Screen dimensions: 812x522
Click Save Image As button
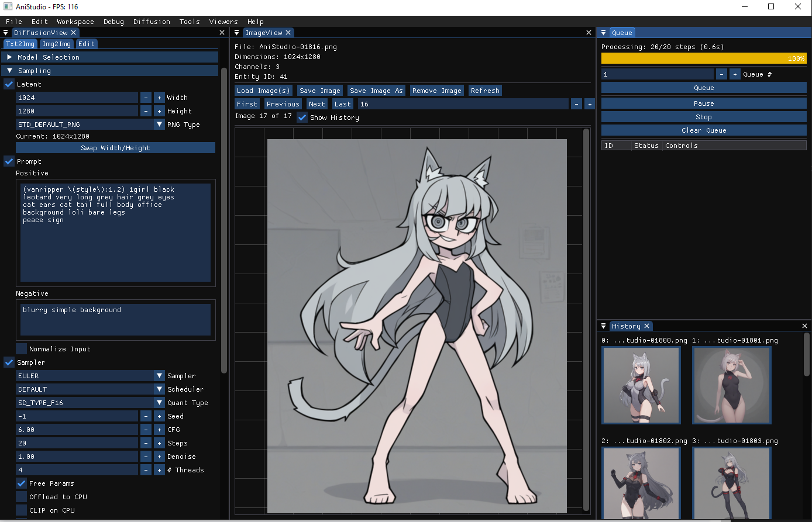376,91
